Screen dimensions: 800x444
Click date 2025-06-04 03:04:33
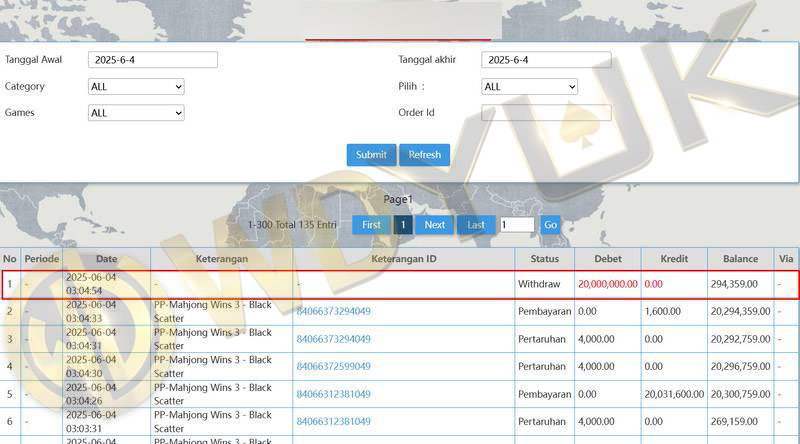click(x=91, y=311)
